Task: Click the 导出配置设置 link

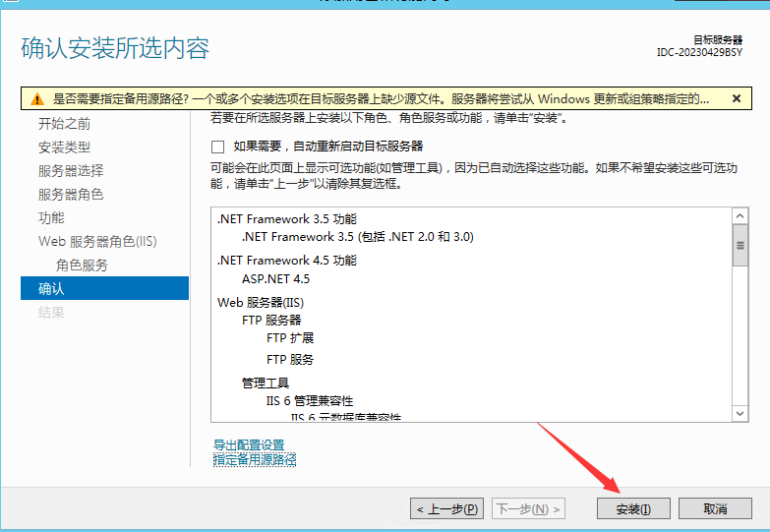Action: (x=249, y=445)
